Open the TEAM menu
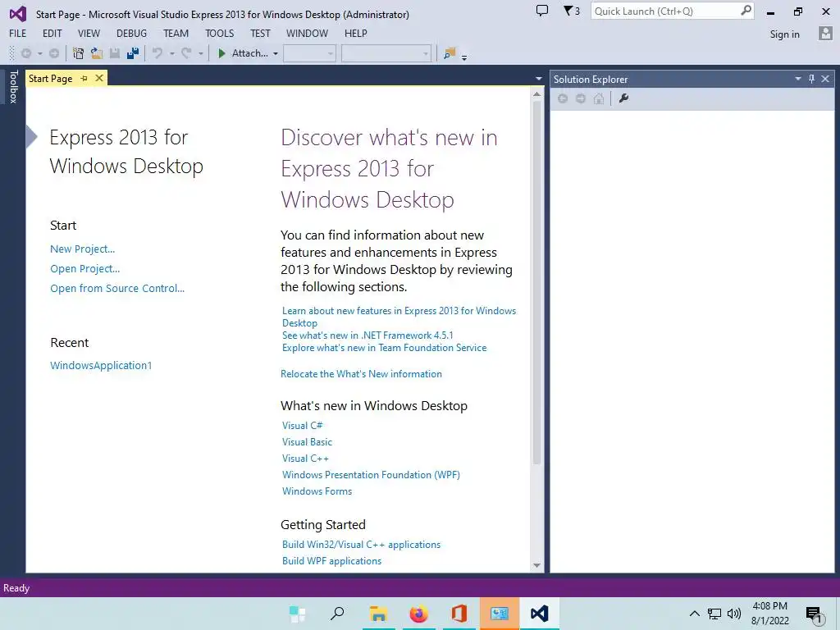Viewport: 840px width, 630px height. click(x=176, y=33)
